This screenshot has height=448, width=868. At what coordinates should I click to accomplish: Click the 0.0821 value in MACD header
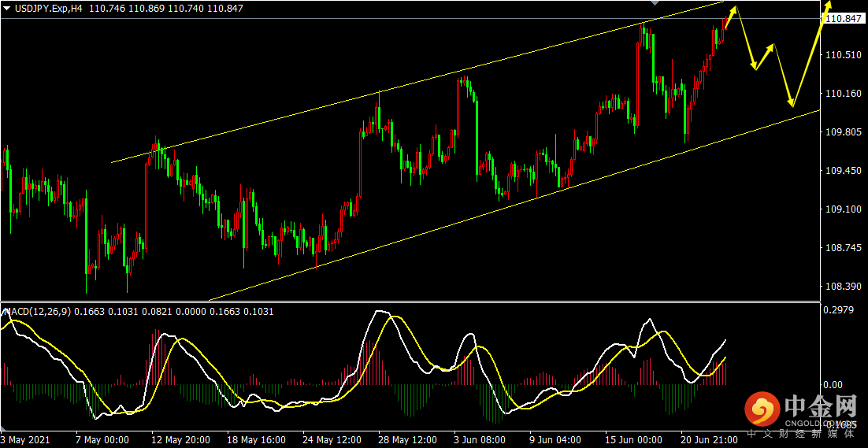coord(159,312)
